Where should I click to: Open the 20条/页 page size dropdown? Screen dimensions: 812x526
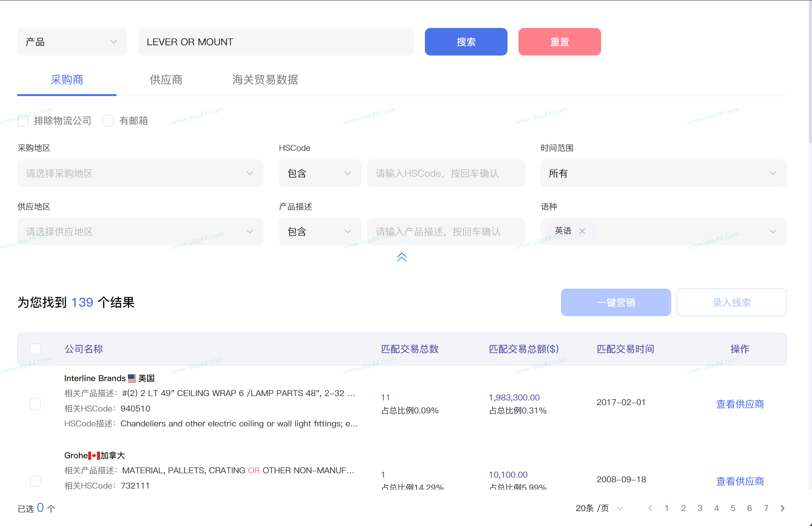(x=599, y=508)
